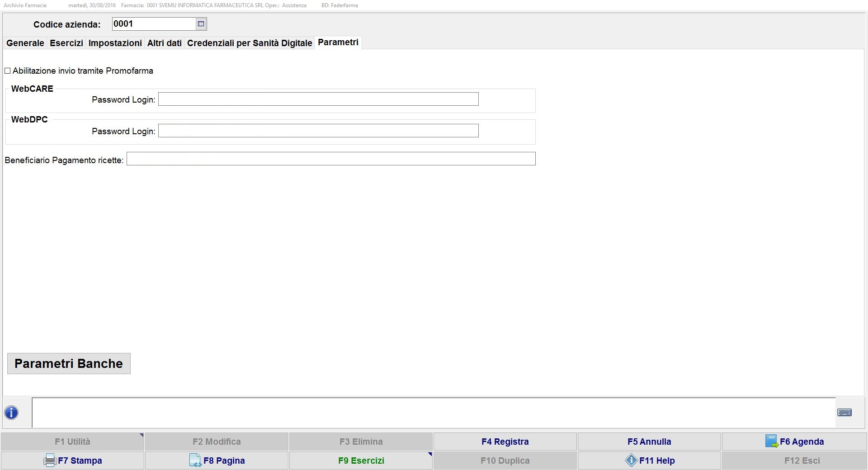Viewport: 868px width, 470px height.
Task: Click the WebDPC Password Login field
Action: pyautogui.click(x=318, y=131)
